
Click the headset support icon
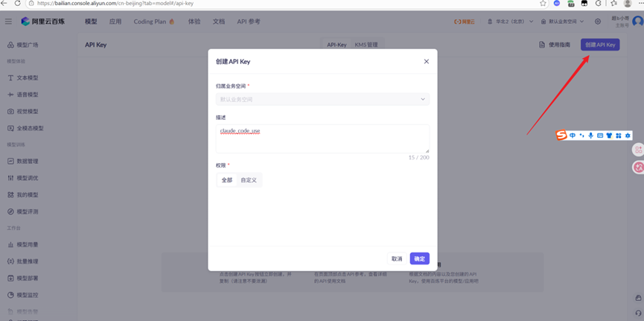tap(638, 312)
